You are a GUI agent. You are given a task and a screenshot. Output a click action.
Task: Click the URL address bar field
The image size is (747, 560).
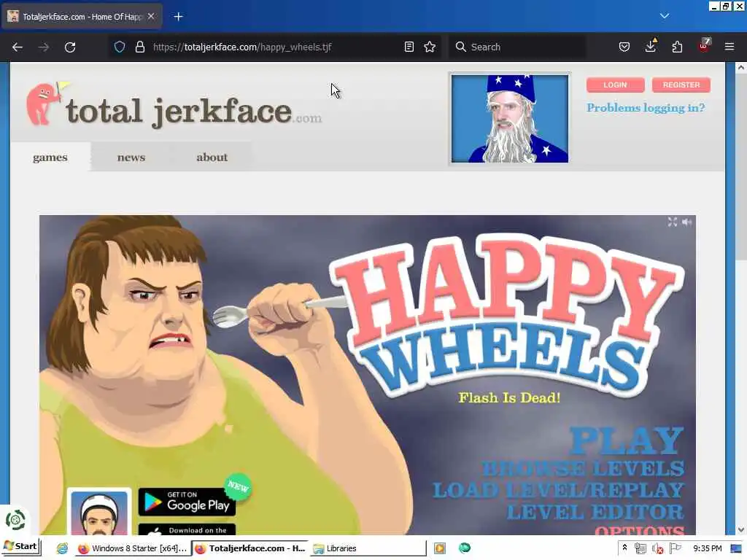276,47
